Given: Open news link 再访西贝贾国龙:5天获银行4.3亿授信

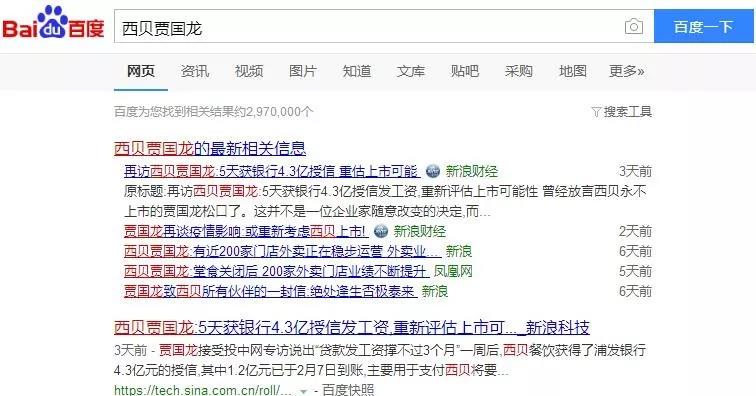Looking at the screenshot, I should [x=272, y=171].
